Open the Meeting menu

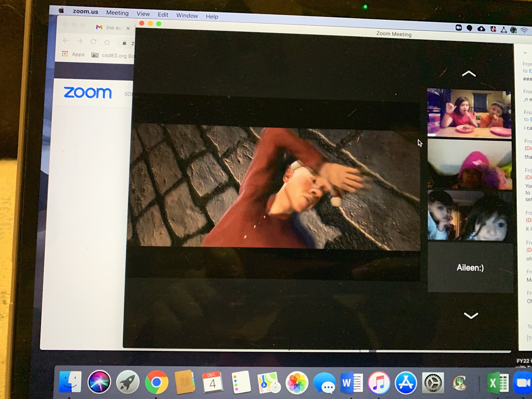point(117,13)
